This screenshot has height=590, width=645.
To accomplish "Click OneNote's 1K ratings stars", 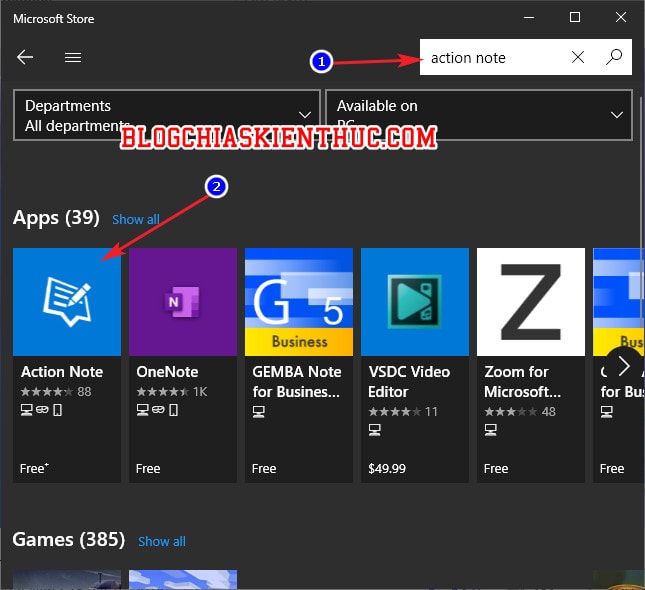I will (163, 392).
